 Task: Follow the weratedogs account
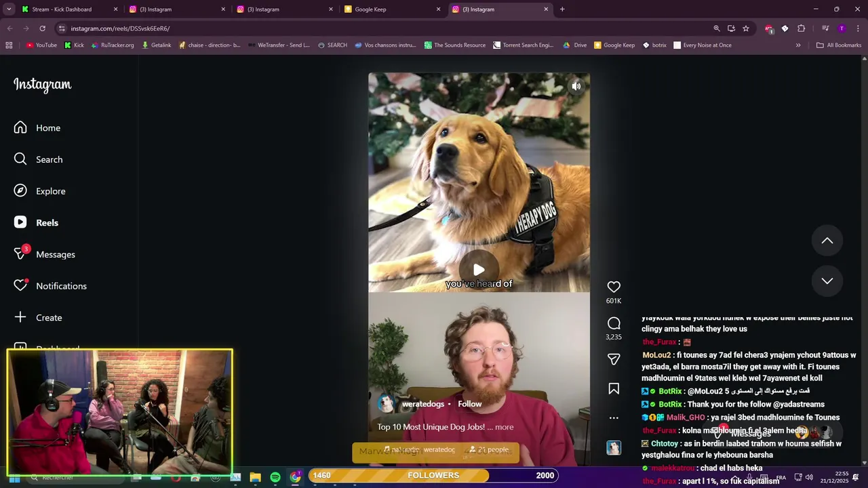pyautogui.click(x=470, y=404)
